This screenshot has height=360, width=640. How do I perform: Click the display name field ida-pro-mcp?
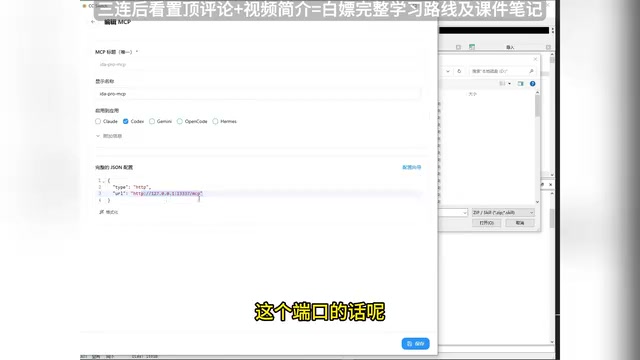pyautogui.click(x=257, y=94)
